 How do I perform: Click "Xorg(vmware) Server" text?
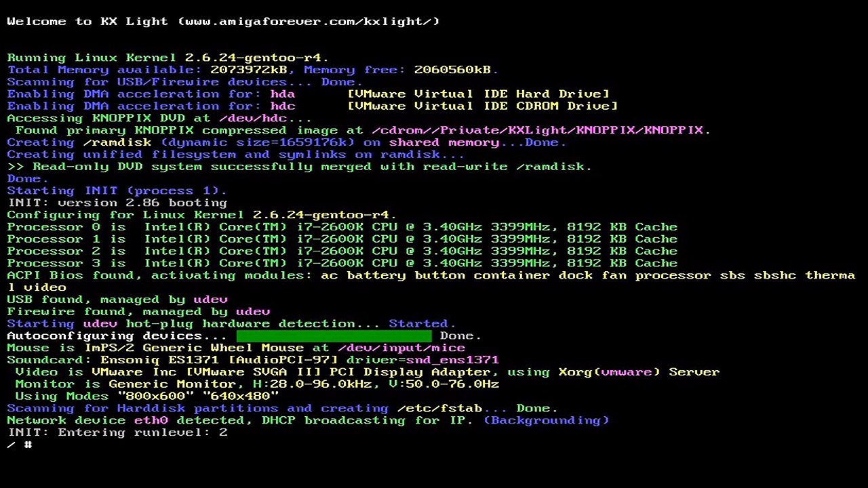[639, 372]
